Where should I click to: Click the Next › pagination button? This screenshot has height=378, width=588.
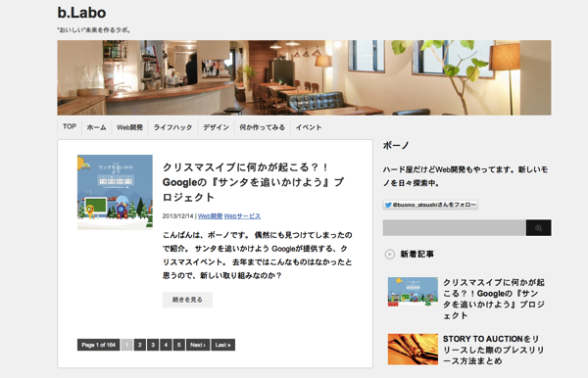tap(198, 345)
